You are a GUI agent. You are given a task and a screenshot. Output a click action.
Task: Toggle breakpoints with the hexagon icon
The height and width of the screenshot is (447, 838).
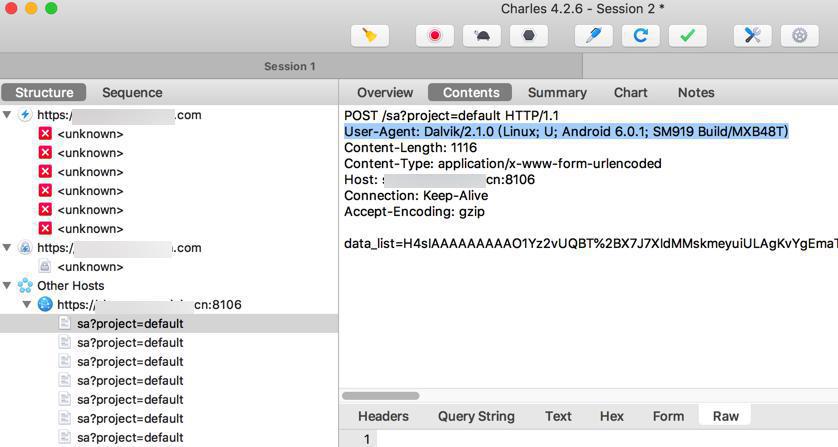click(x=529, y=36)
